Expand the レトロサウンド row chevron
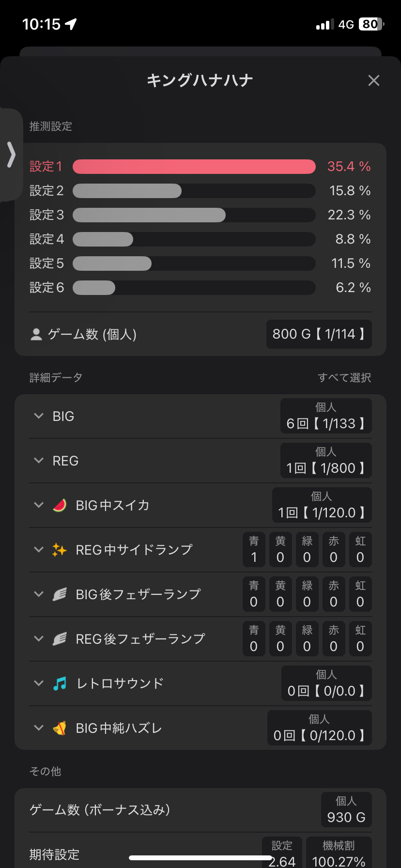The image size is (401, 868). point(39,683)
